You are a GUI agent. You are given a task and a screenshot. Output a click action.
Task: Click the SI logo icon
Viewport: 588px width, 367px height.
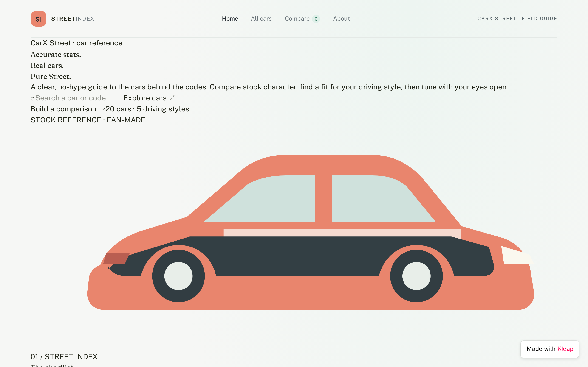tap(38, 19)
